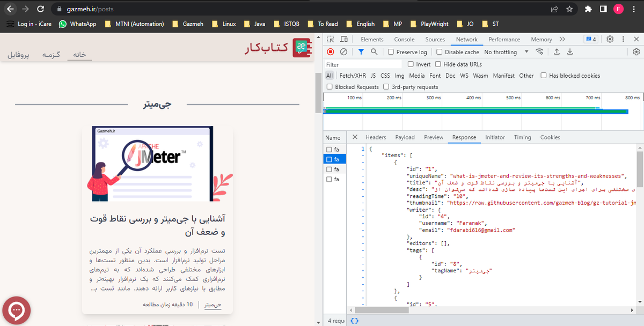Reload the page in browser
Viewport: 644px width, 326px height.
coord(41,9)
